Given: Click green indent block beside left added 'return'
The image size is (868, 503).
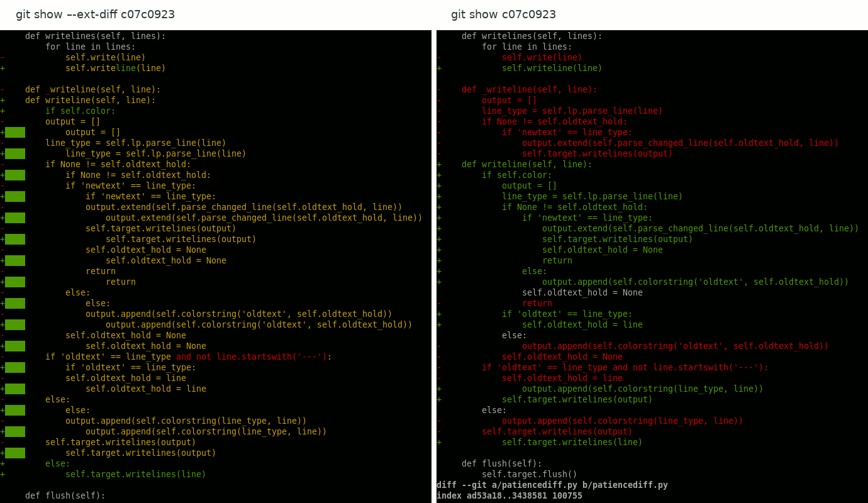Looking at the screenshot, I should pos(15,282).
